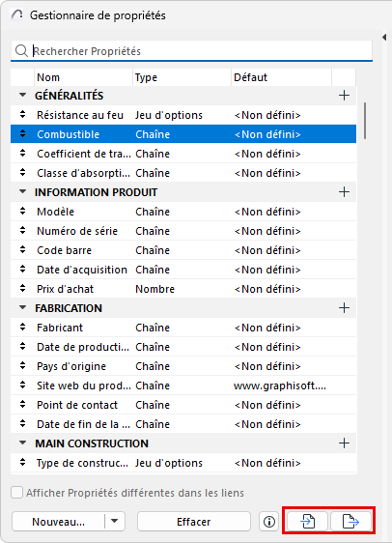This screenshot has width=392, height=543.
Task: Add property to MAIN CONSTRUCTION group with plus
Action: pyautogui.click(x=344, y=443)
